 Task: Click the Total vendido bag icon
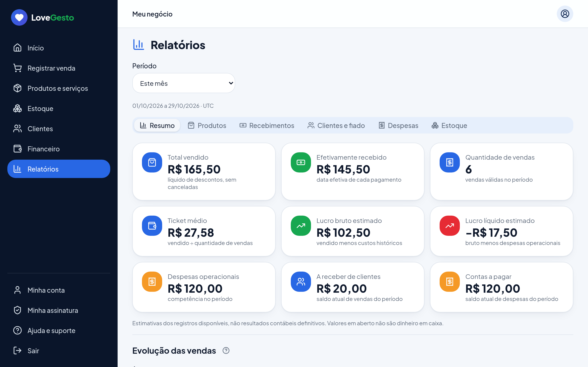pos(152,162)
